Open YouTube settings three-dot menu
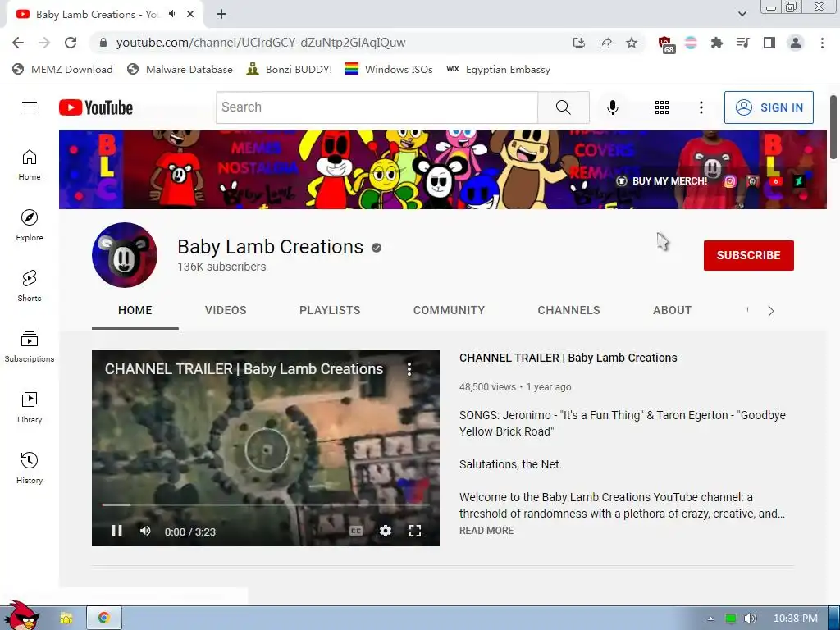This screenshot has height=630, width=840. (701, 107)
